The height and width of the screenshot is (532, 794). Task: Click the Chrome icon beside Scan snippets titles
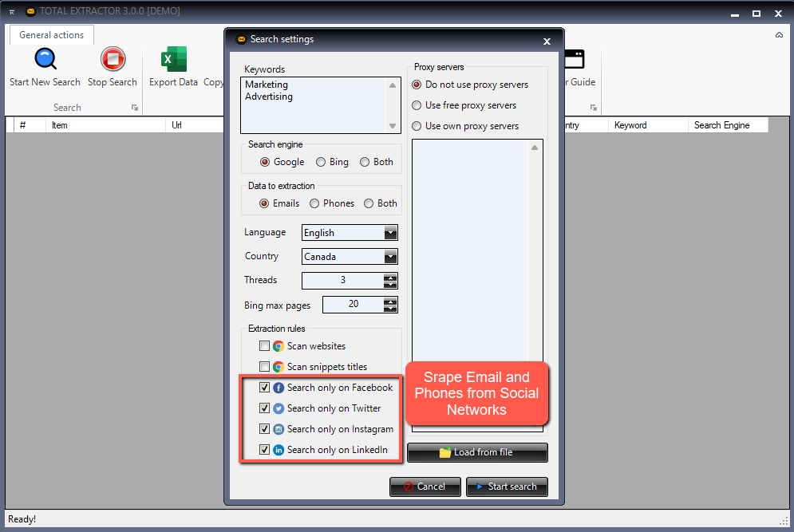(x=278, y=367)
